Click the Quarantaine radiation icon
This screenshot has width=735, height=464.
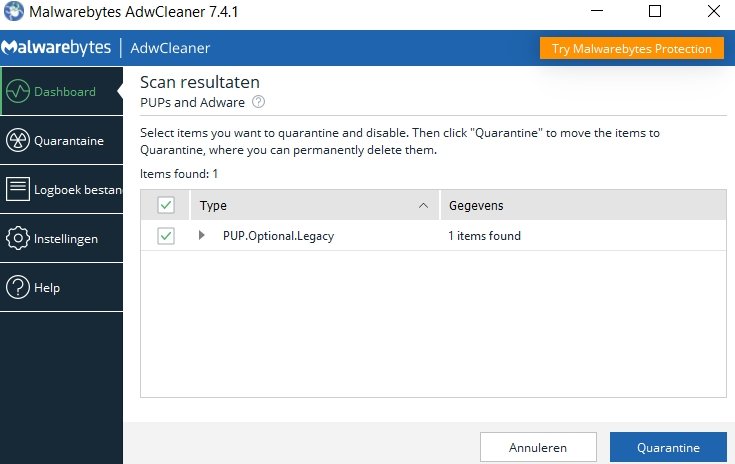[x=18, y=141]
